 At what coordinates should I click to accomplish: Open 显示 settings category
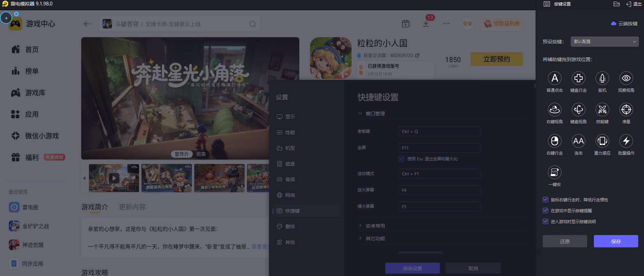(x=306, y=117)
